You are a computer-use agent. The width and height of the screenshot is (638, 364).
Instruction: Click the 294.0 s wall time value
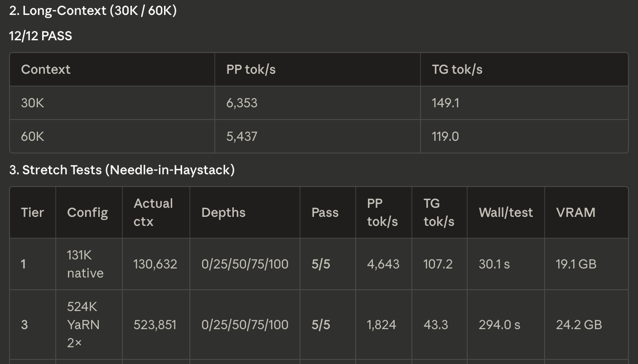pyautogui.click(x=499, y=325)
